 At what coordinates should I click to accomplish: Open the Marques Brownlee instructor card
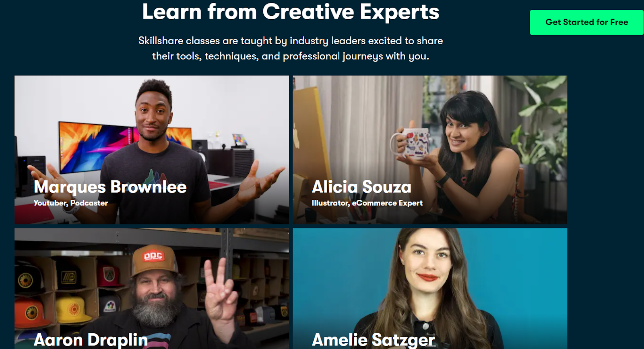[152, 150]
